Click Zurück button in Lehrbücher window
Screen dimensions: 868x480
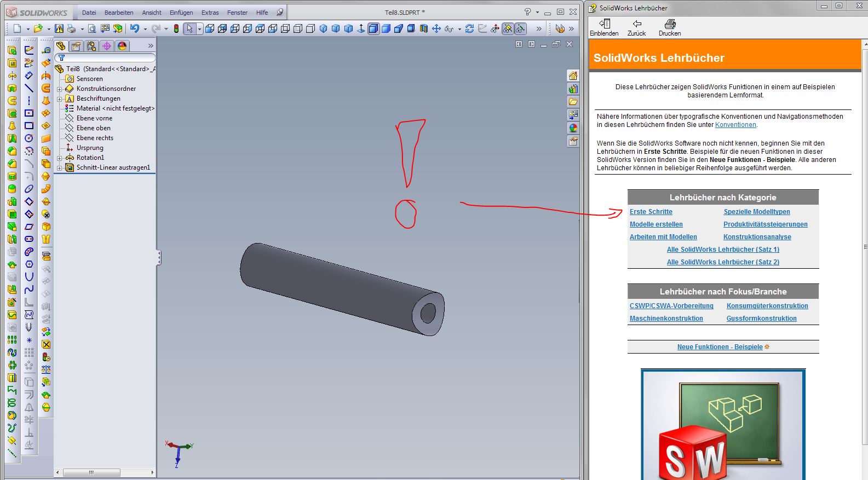coord(637,28)
